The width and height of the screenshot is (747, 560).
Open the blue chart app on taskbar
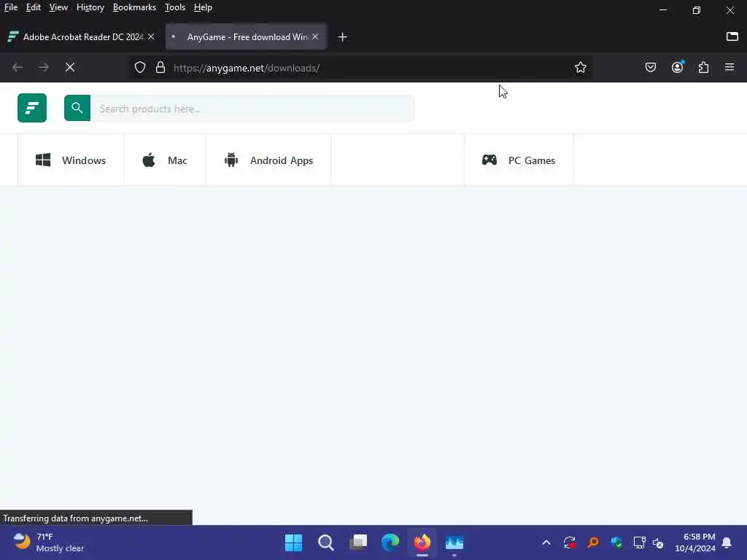point(454,542)
